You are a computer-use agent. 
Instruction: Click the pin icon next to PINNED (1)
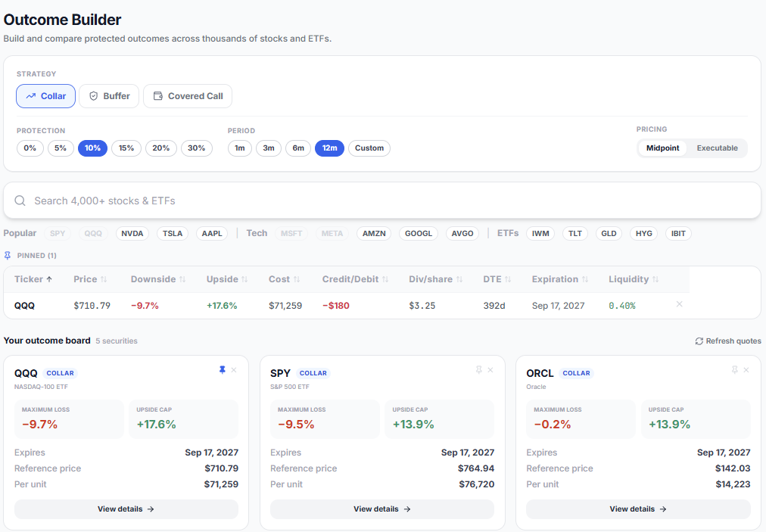[8, 256]
